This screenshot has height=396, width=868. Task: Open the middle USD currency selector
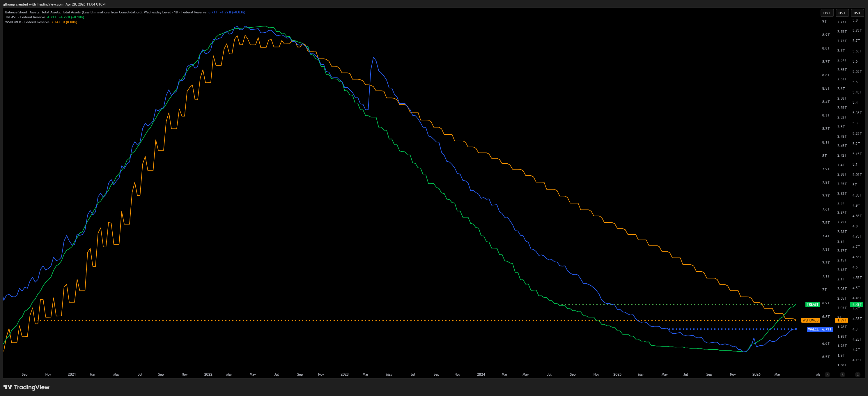coord(842,13)
